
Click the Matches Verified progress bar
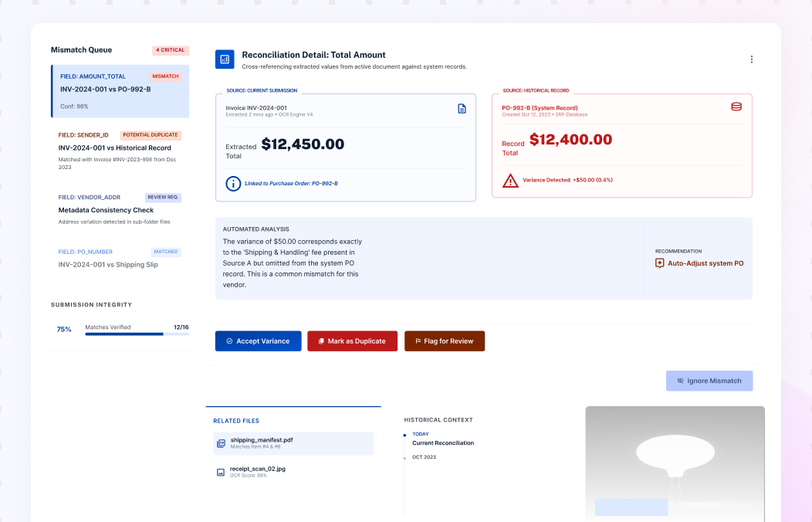pyautogui.click(x=137, y=334)
